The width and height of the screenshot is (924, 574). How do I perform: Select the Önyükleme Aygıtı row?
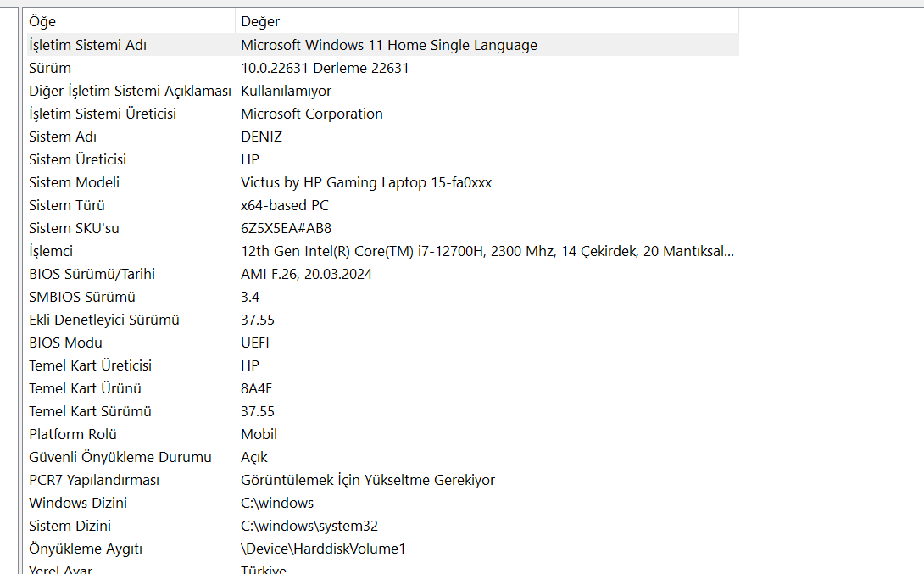point(86,549)
